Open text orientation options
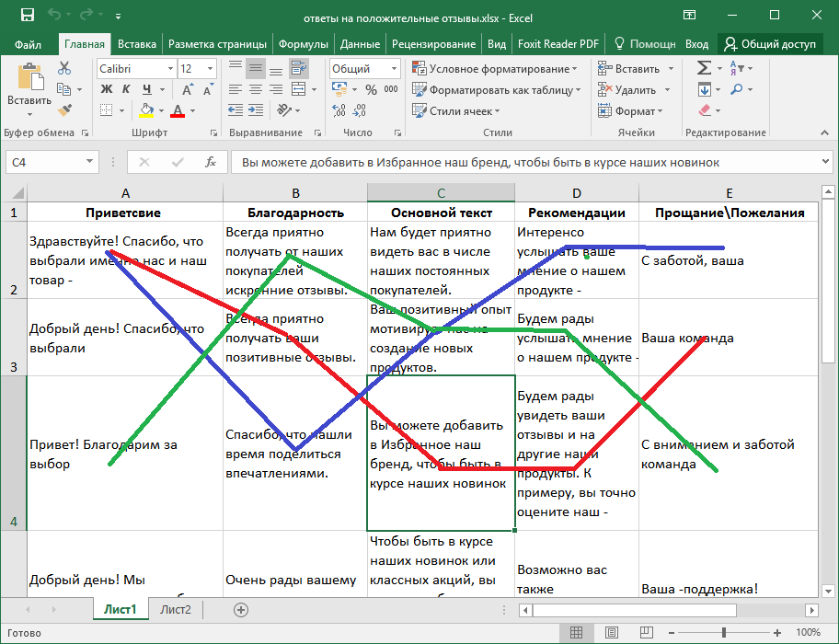This screenshot has width=839, height=644. pos(283,110)
